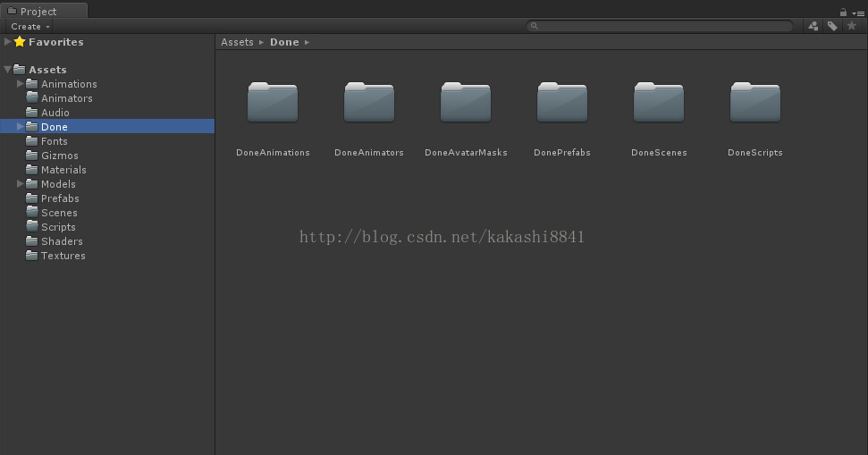868x455 pixels.
Task: Click the Animators folder icon in tree
Action: 31,98
